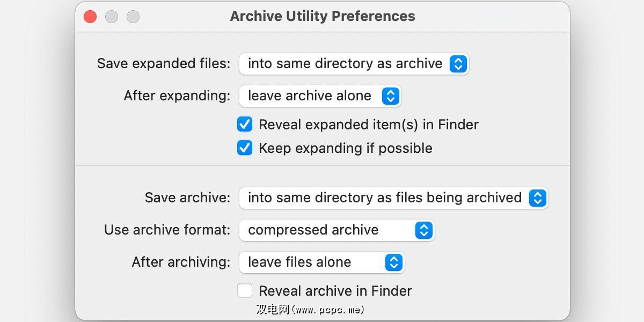
Task: Click the Archive Utility Preferences title
Action: (x=323, y=16)
